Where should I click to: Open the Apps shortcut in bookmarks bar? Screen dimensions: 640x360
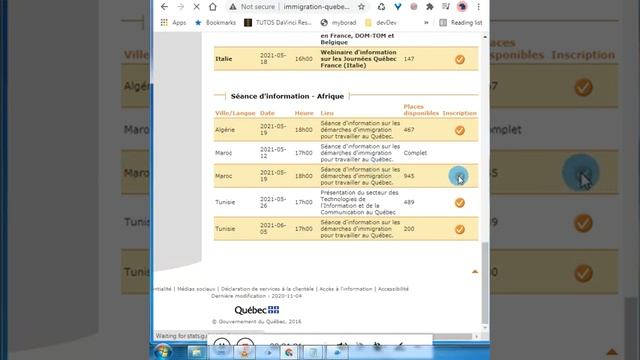coord(173,22)
